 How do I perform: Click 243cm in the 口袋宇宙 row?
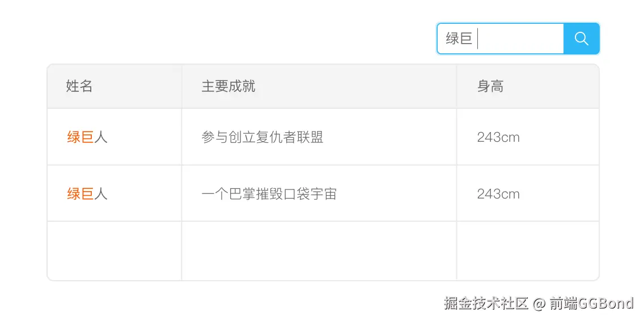(x=498, y=193)
